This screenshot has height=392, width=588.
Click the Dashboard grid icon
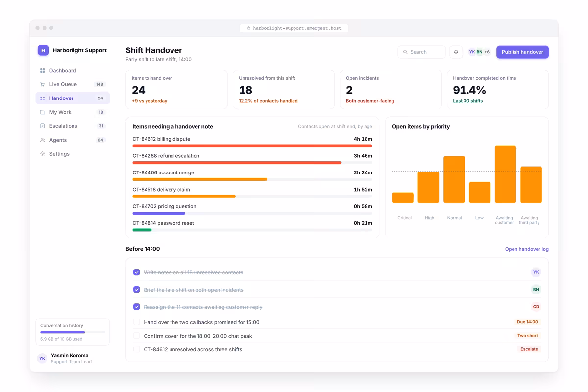point(43,71)
